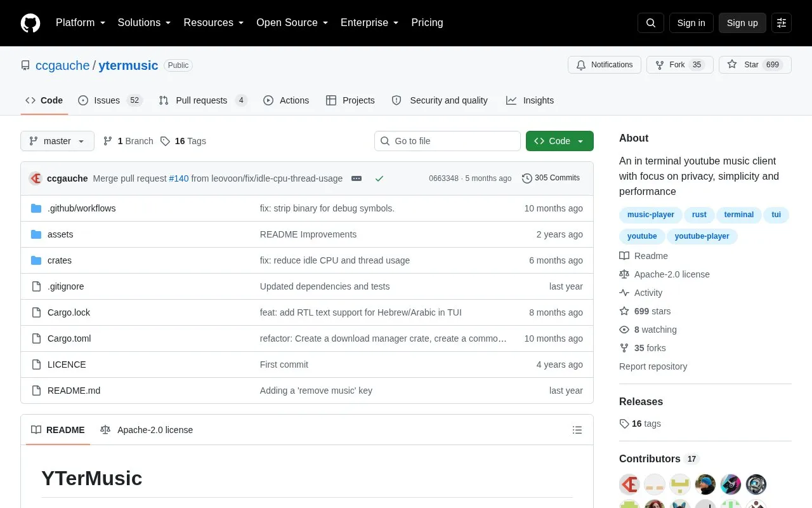The image size is (812, 508).
Task: Click the Cargo.lock file icon
Action: 36,312
